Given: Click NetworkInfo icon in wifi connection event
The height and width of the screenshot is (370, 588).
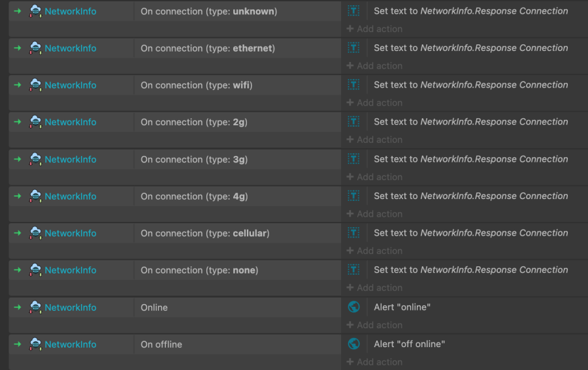Looking at the screenshot, I should click(35, 85).
